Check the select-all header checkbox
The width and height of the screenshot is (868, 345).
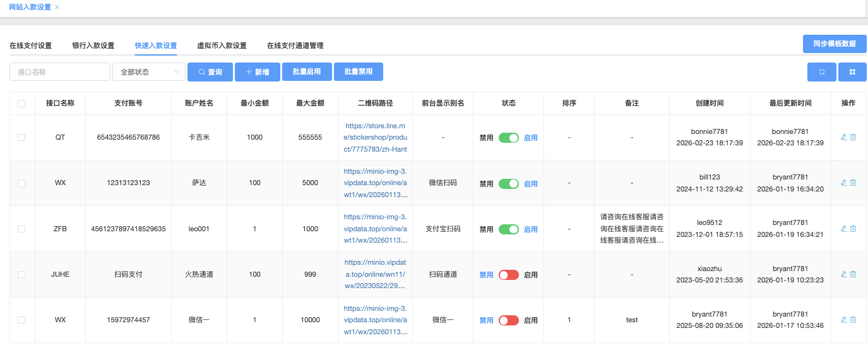[x=21, y=104]
